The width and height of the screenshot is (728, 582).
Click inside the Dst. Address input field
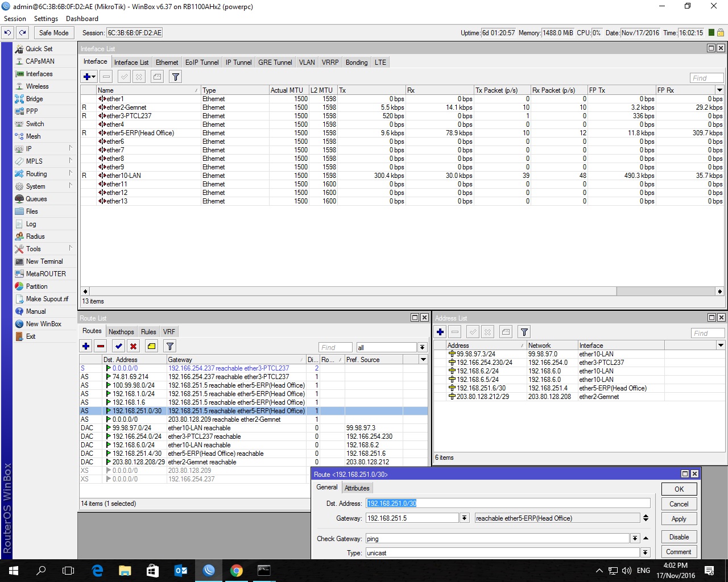pyautogui.click(x=506, y=502)
